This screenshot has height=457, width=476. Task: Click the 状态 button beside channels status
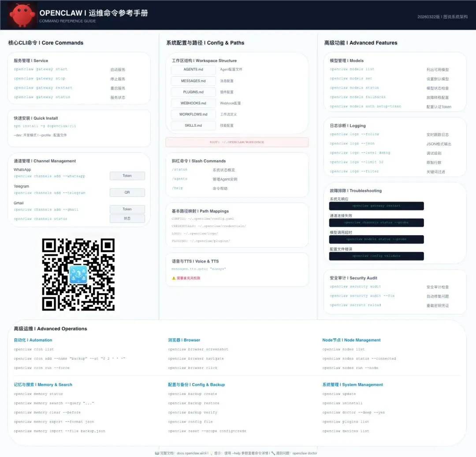pyautogui.click(x=127, y=218)
